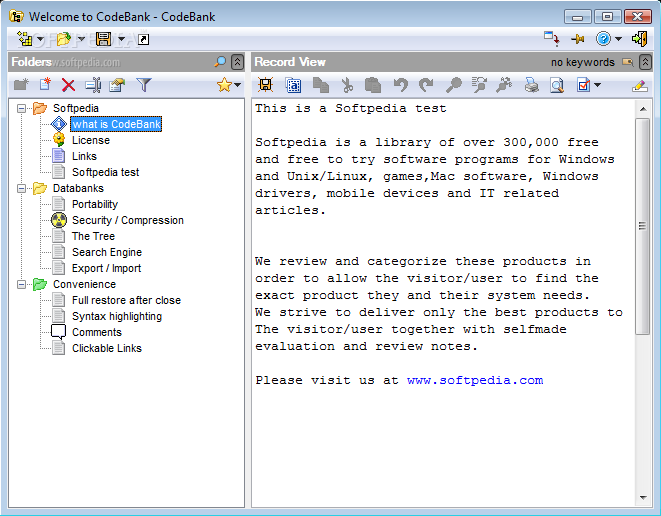Select the Links record
Screen dimensions: 661x516
(84, 156)
